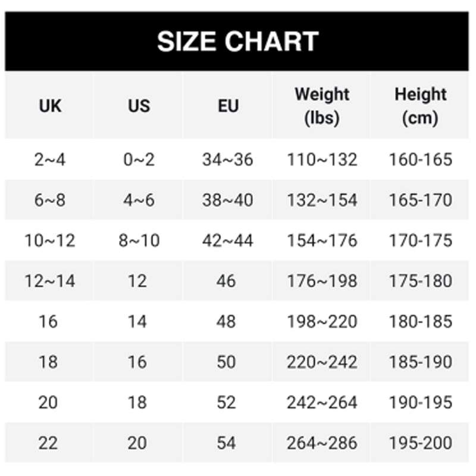Select EU size 38~40 cell

pos(227,200)
